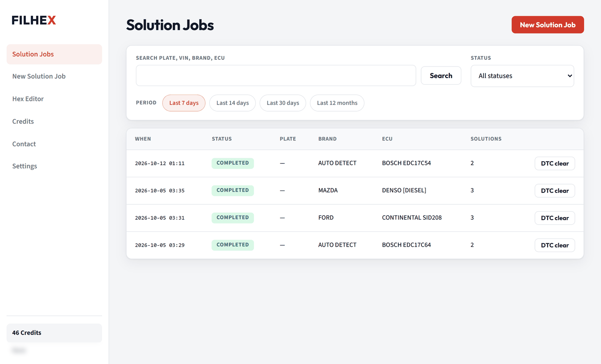Image resolution: width=601 pixels, height=364 pixels.
Task: Click the WHEN column header
Action: pyautogui.click(x=143, y=139)
